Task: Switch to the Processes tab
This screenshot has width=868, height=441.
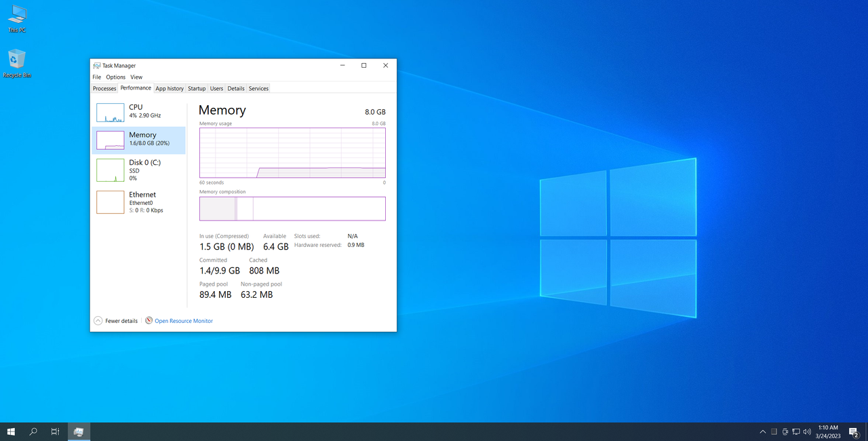Action: pos(104,88)
